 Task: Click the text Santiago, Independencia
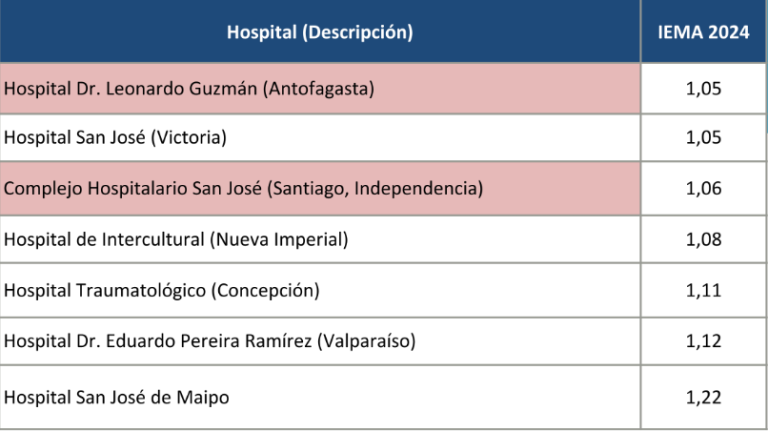point(375,189)
